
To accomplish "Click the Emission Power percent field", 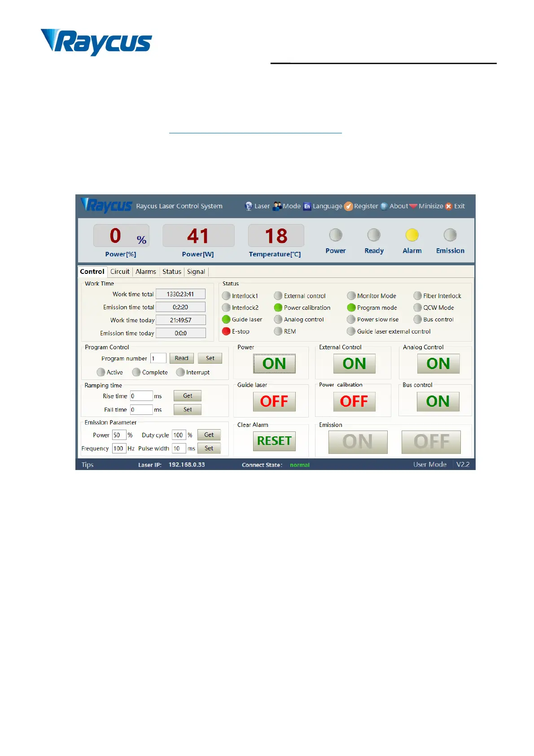I will click(x=119, y=435).
